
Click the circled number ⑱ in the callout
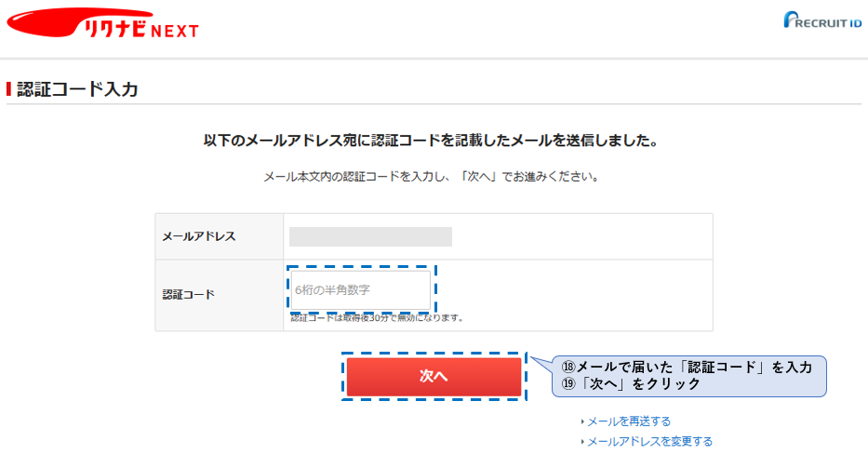click(x=568, y=367)
